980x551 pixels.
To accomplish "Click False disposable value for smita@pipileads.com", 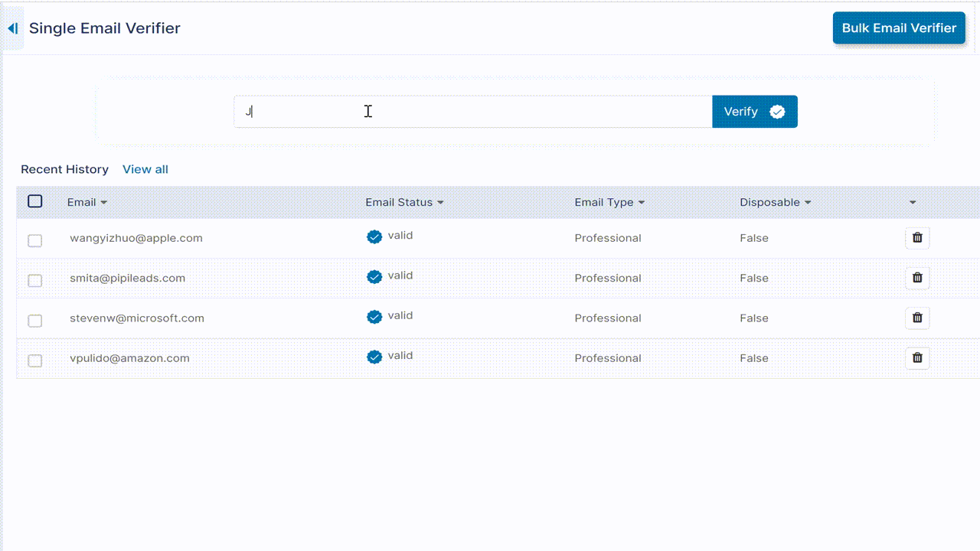I will 754,278.
